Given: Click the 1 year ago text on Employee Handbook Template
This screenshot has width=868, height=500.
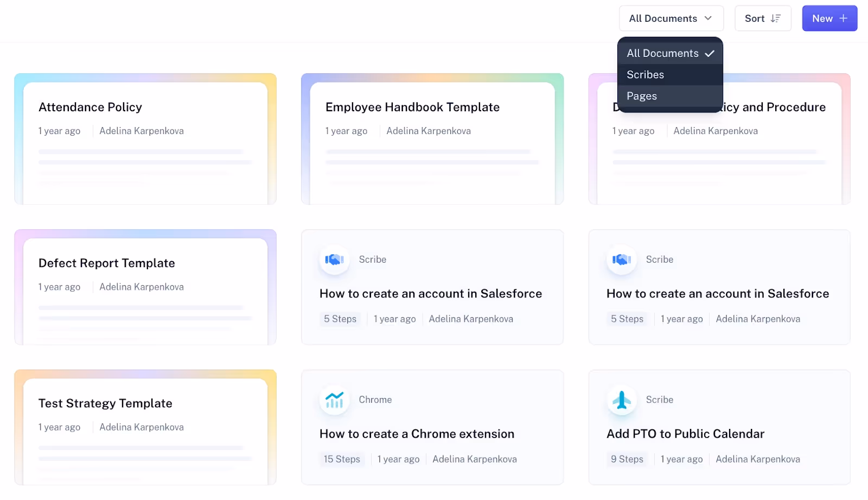Looking at the screenshot, I should click(346, 130).
